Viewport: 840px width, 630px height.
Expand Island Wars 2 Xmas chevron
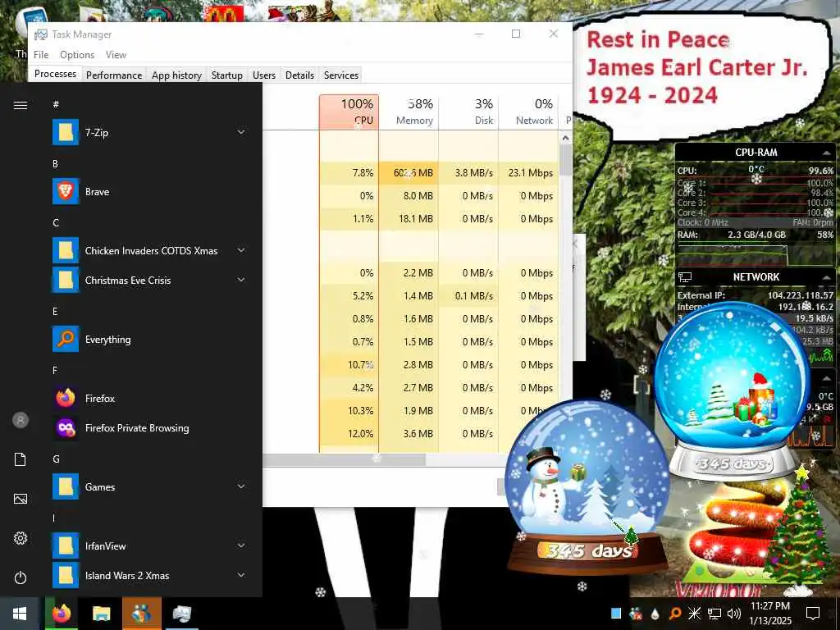241,575
